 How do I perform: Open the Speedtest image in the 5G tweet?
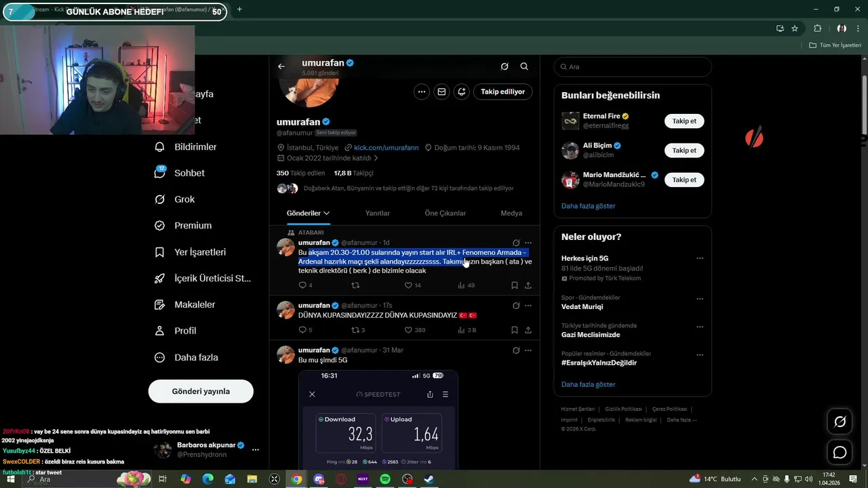(378, 420)
